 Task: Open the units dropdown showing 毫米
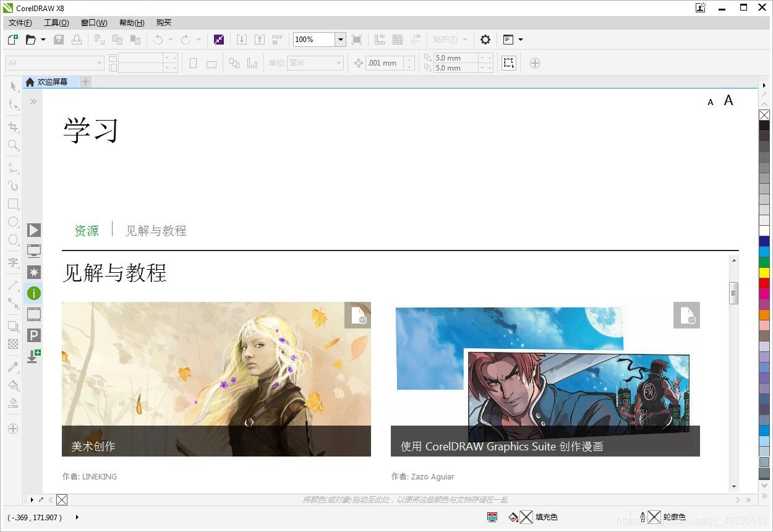click(338, 62)
